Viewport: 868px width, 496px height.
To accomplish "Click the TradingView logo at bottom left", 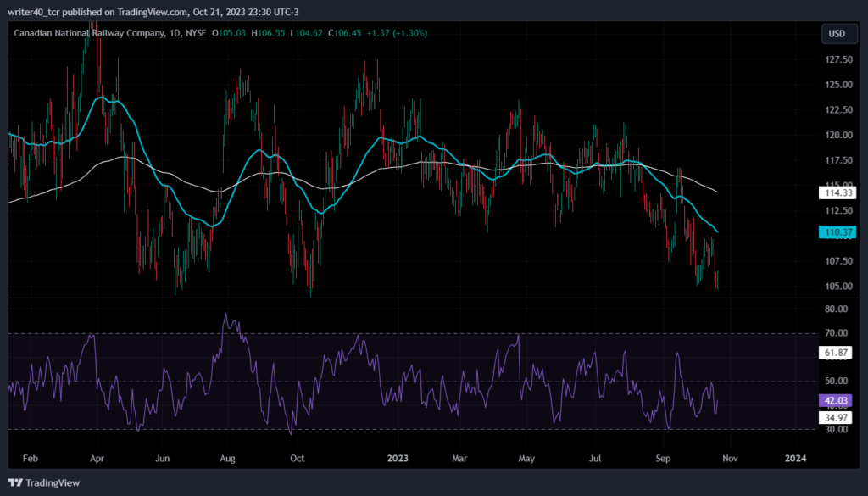I will [x=44, y=483].
